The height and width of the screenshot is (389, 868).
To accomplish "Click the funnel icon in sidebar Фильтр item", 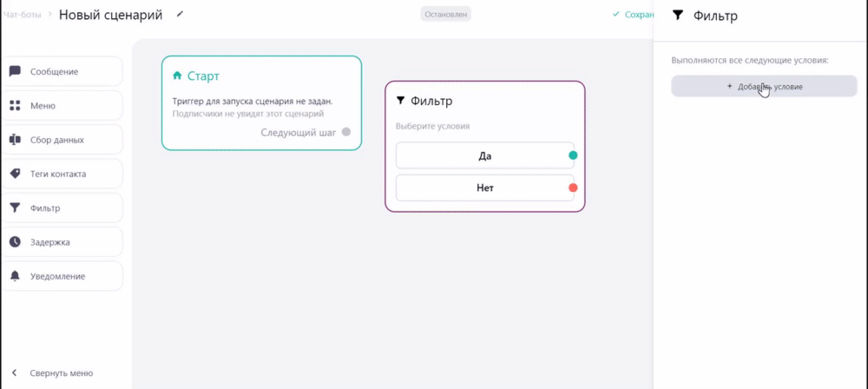I will pyautogui.click(x=15, y=208).
